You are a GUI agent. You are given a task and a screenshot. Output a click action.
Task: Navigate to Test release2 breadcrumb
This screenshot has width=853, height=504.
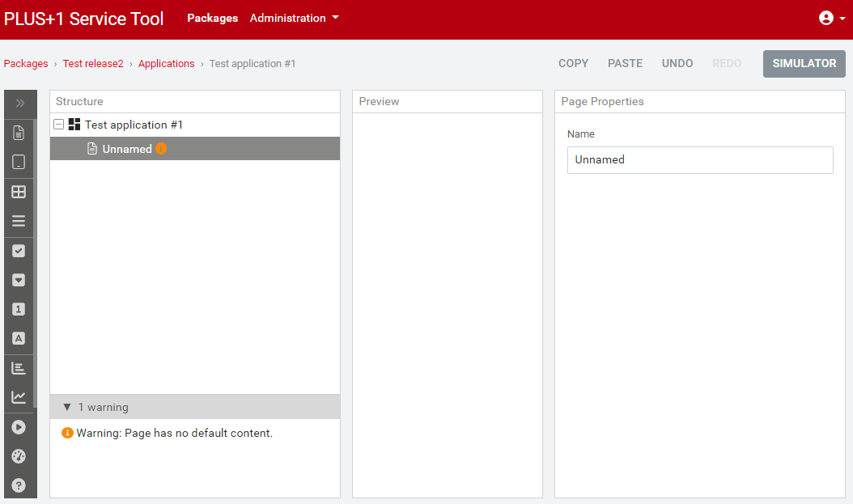tap(92, 63)
